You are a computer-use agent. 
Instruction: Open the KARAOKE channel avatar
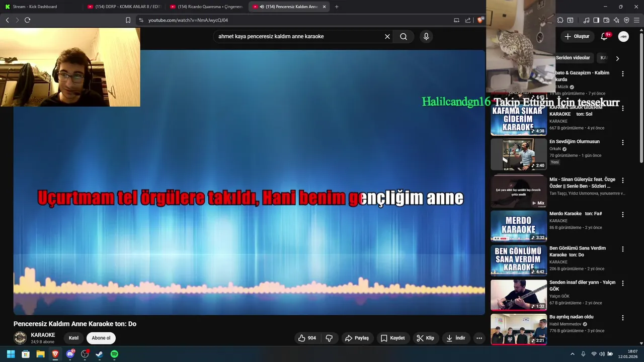pyautogui.click(x=20, y=338)
